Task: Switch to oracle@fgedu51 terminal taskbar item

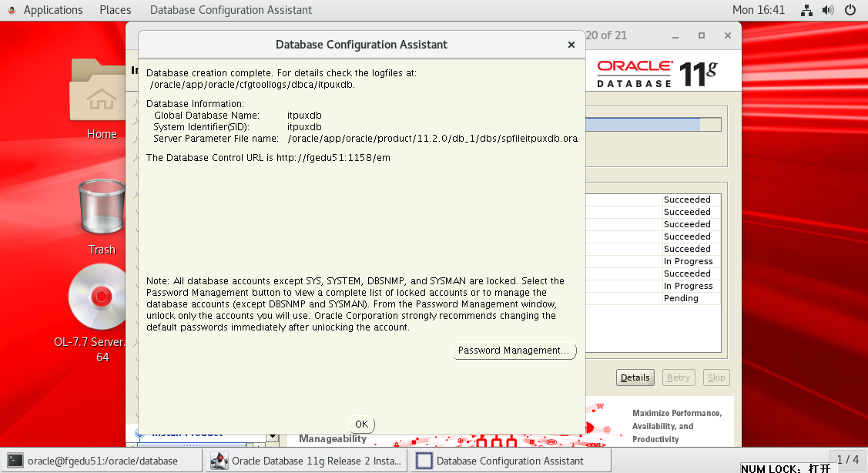Action: click(x=102, y=461)
